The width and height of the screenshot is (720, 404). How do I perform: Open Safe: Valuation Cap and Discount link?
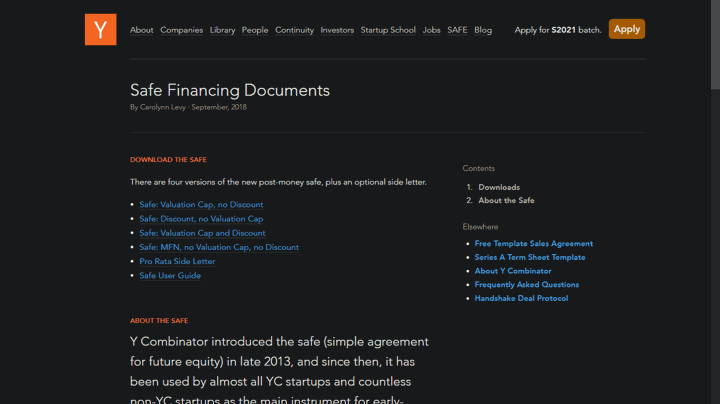click(202, 233)
